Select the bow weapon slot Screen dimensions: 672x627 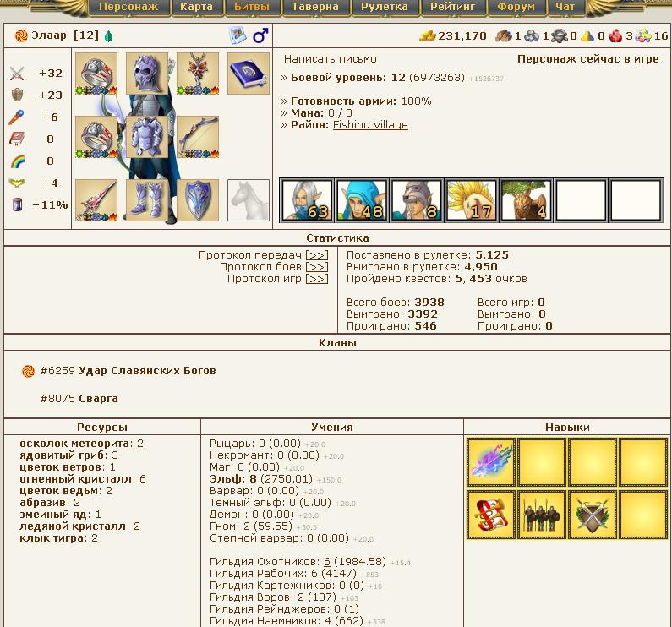coord(198,137)
